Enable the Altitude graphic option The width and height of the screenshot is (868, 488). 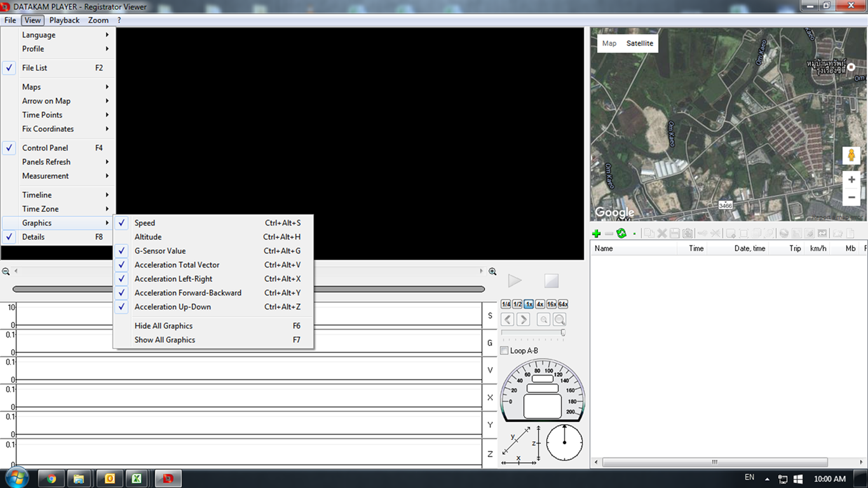point(148,237)
